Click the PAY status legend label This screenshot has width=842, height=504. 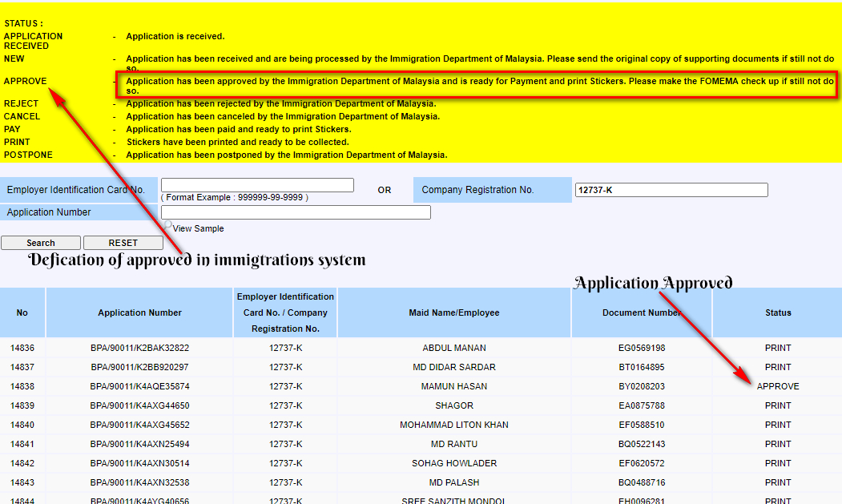(x=12, y=130)
